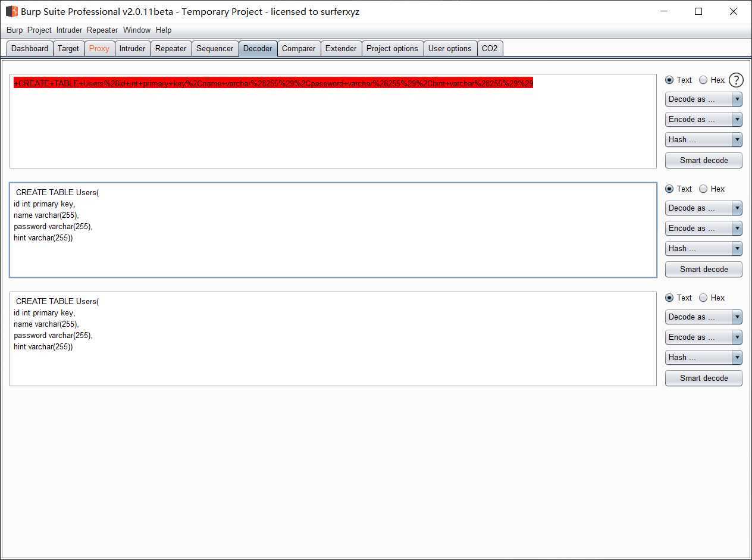Open the Repeater menu in menu bar
This screenshot has height=560, width=752.
click(102, 30)
